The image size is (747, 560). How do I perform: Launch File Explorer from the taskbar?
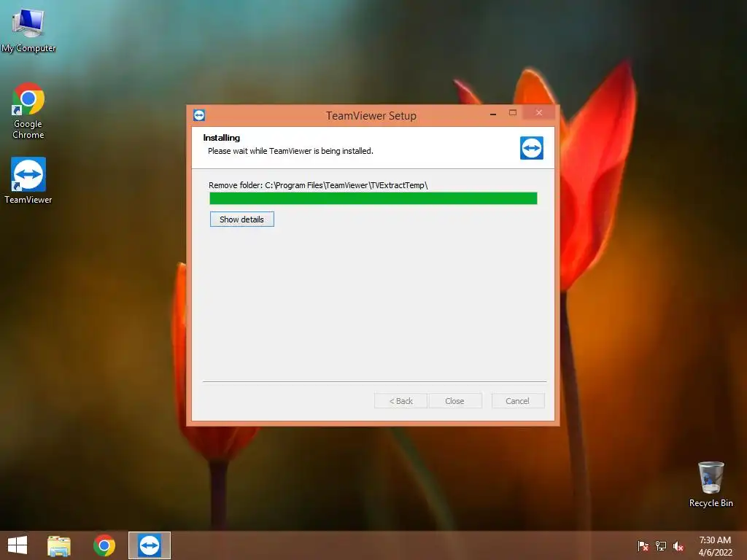coord(59,545)
